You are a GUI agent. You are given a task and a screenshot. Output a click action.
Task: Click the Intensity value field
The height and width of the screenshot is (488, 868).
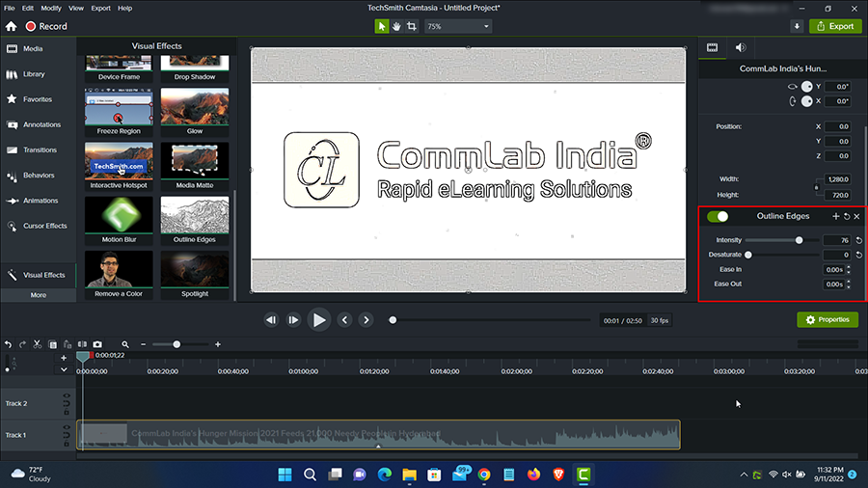pyautogui.click(x=837, y=240)
